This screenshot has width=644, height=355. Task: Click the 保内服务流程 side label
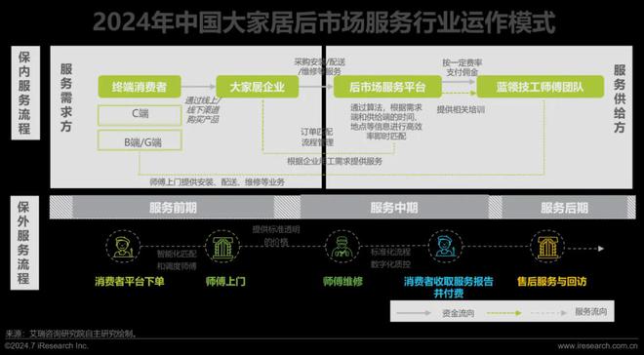(24, 93)
